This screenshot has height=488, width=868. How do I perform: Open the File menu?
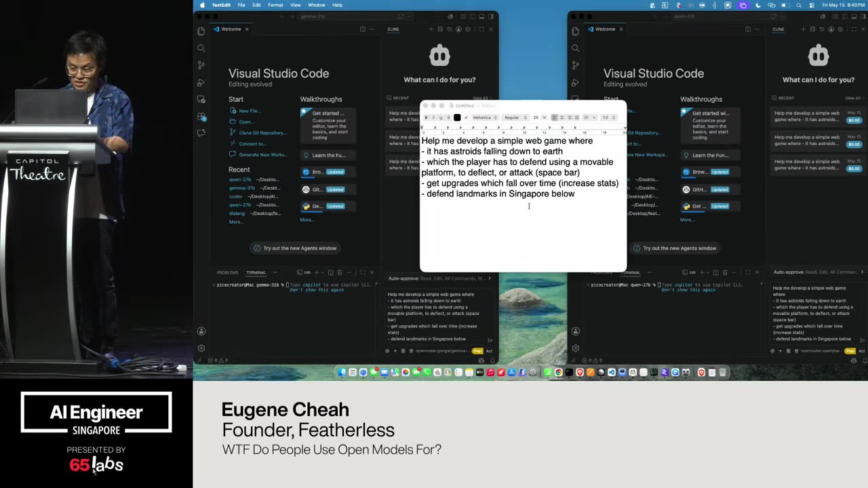(x=241, y=5)
